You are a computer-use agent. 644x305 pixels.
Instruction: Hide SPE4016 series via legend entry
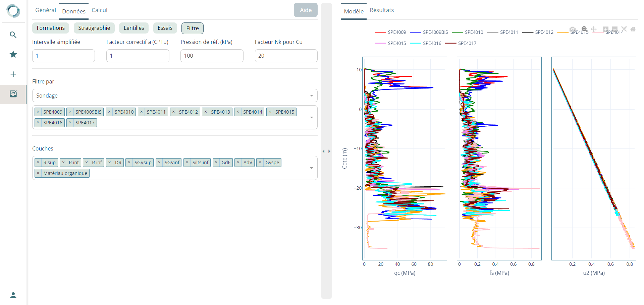[426, 43]
